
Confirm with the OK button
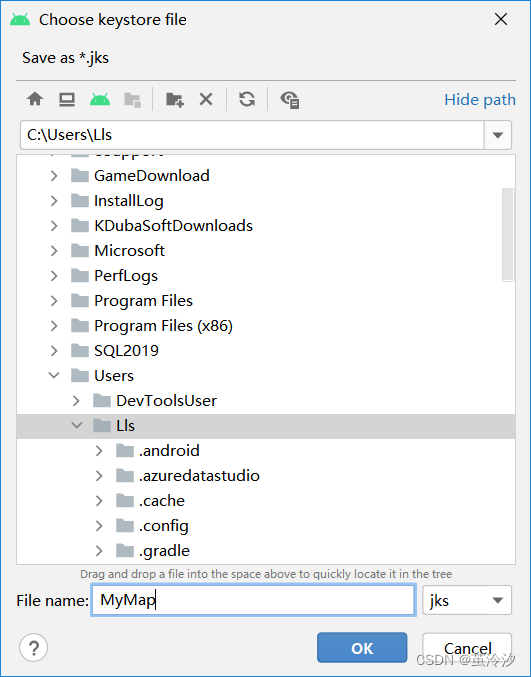pos(362,648)
